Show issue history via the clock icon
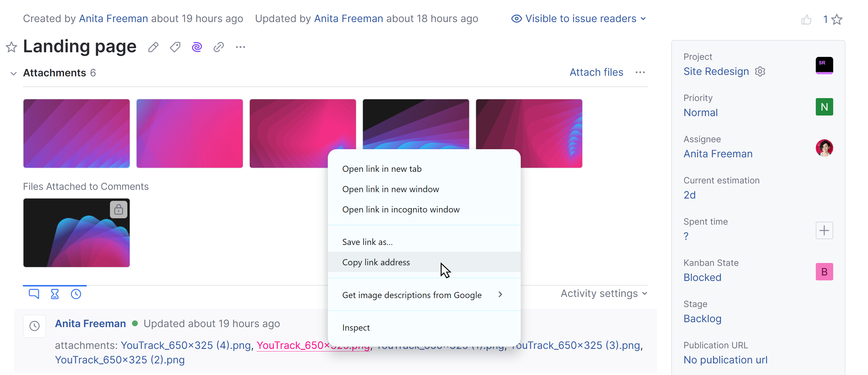 pos(76,294)
